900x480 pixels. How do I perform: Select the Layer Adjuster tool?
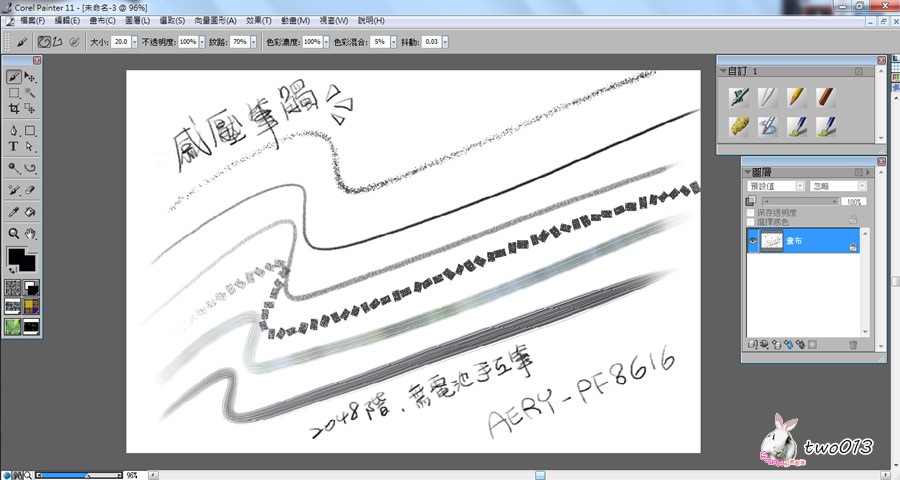(30, 77)
